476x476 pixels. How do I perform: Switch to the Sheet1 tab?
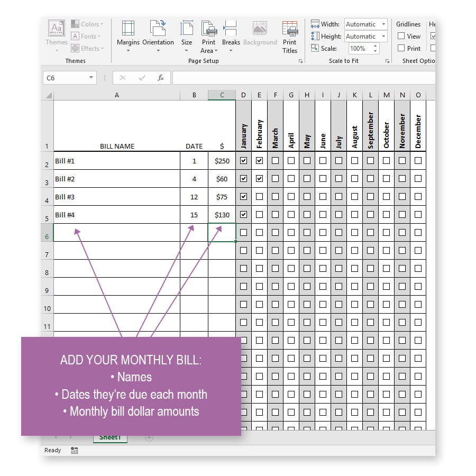pyautogui.click(x=110, y=437)
